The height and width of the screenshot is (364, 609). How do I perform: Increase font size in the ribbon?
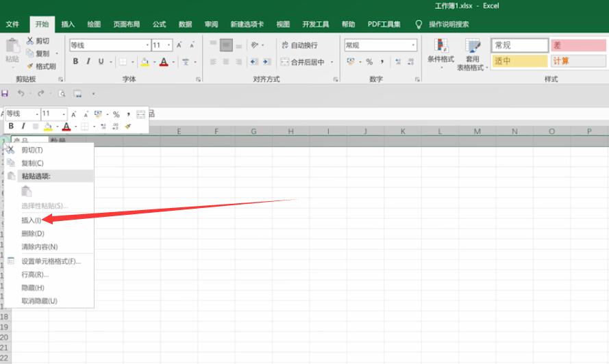[x=179, y=45]
